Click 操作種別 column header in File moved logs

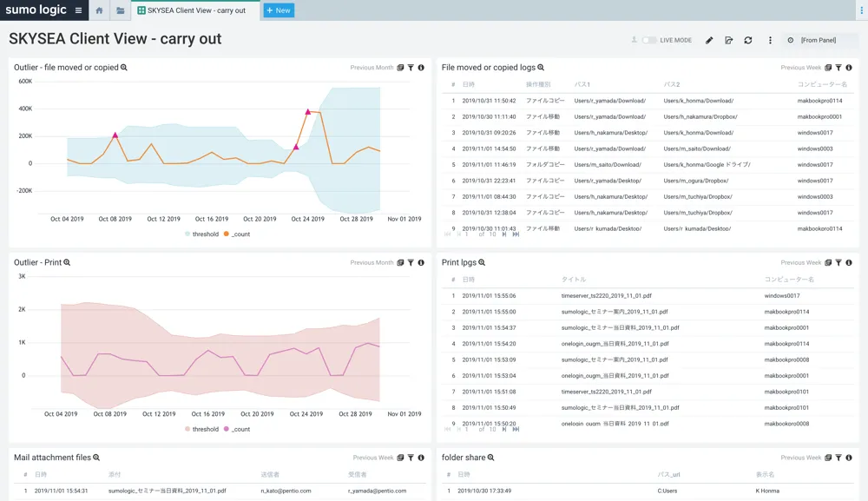tap(538, 85)
